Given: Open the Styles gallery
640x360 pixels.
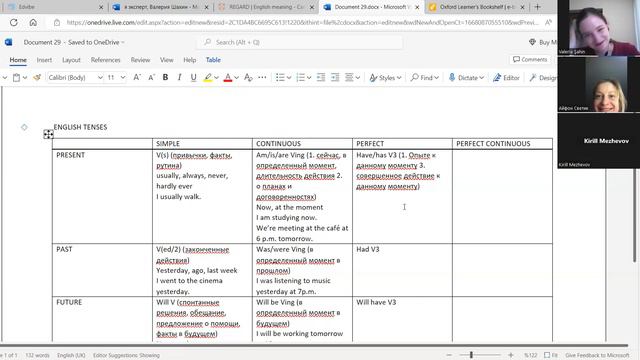Looking at the screenshot, I should (x=385, y=78).
